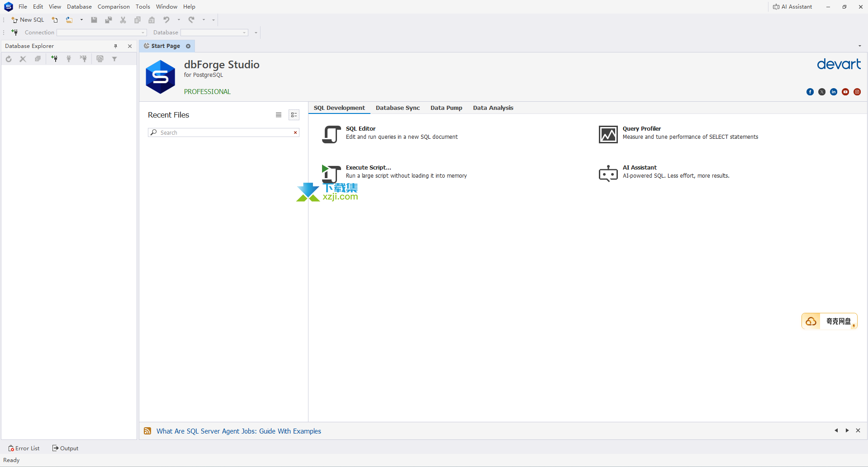Switch to the Database Sync tab

coord(398,108)
